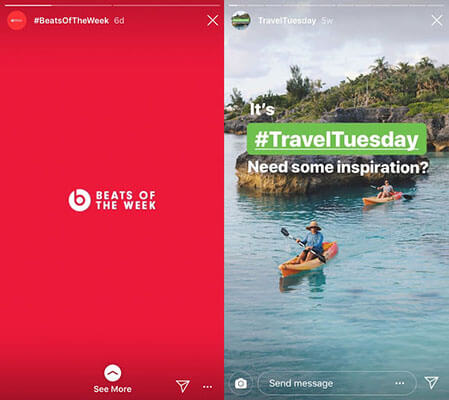Open the TravelTuesday username link
Image resolution: width=449 pixels, height=400 pixels.
pyautogui.click(x=287, y=21)
